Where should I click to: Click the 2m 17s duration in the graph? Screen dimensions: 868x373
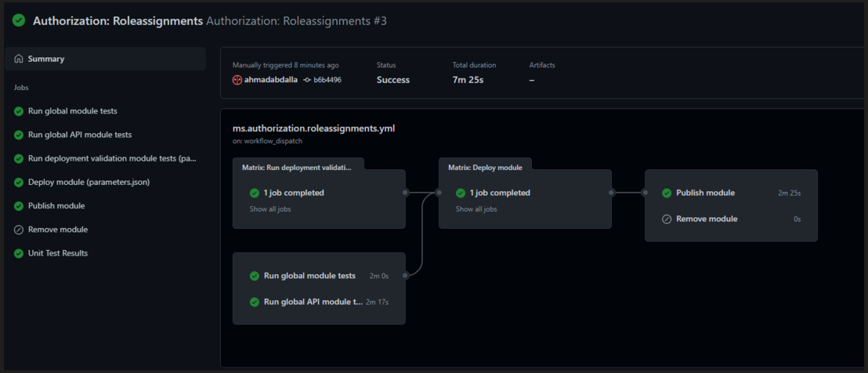[378, 302]
